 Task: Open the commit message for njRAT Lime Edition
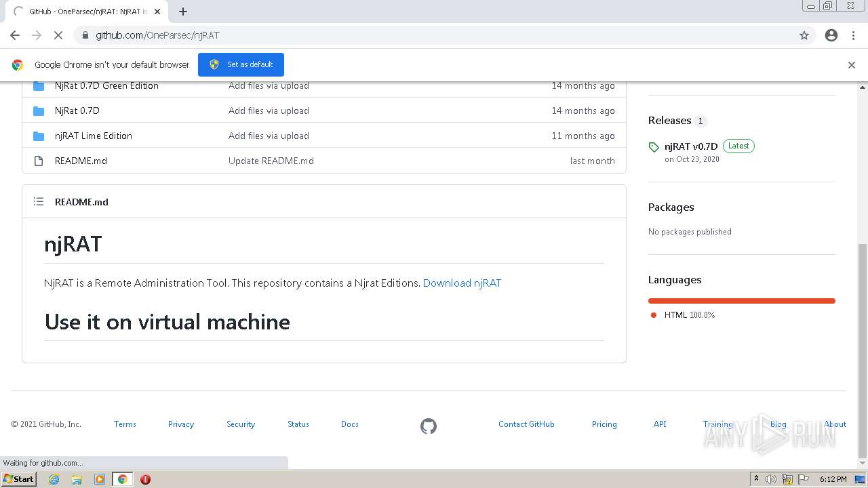pyautogui.click(x=269, y=136)
